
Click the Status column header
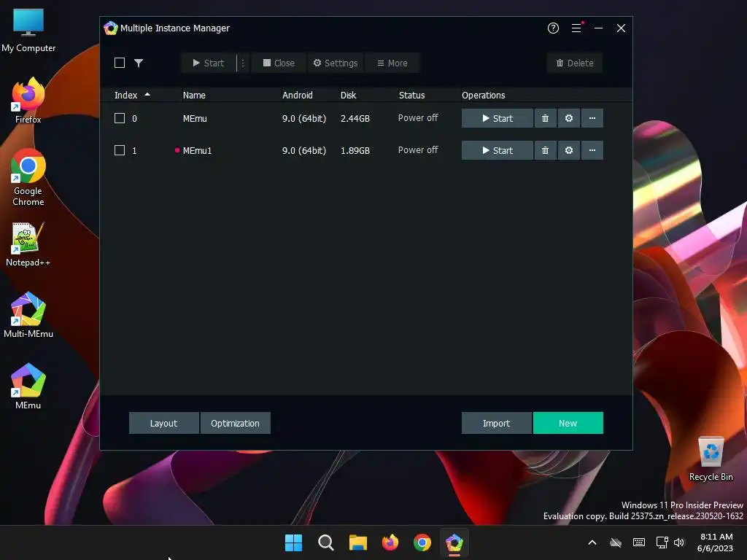point(411,96)
